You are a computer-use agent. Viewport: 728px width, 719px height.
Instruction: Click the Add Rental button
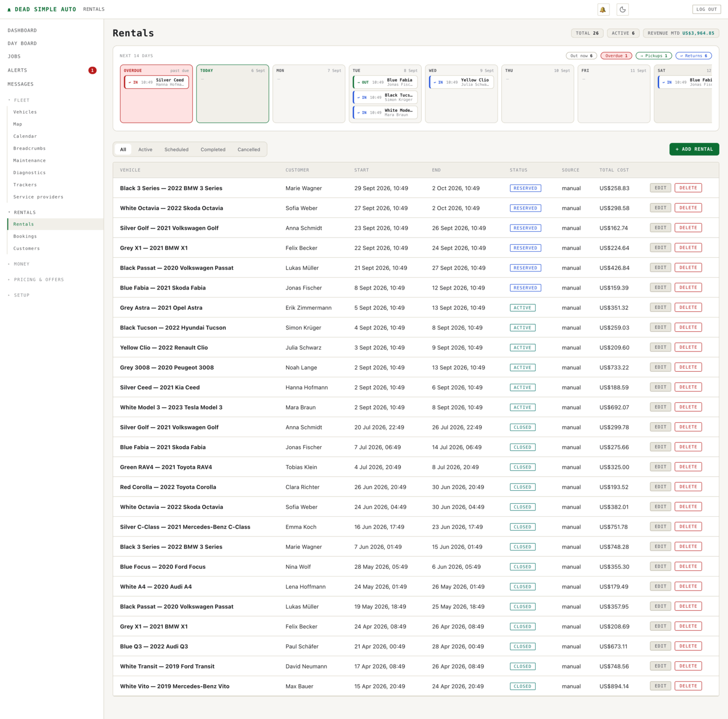click(694, 149)
